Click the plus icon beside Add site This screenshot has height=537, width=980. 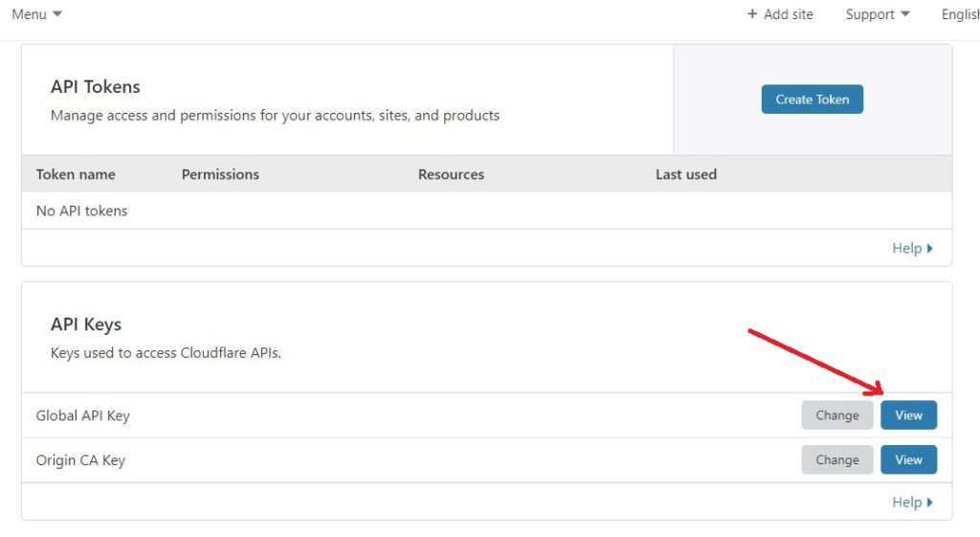coord(752,13)
